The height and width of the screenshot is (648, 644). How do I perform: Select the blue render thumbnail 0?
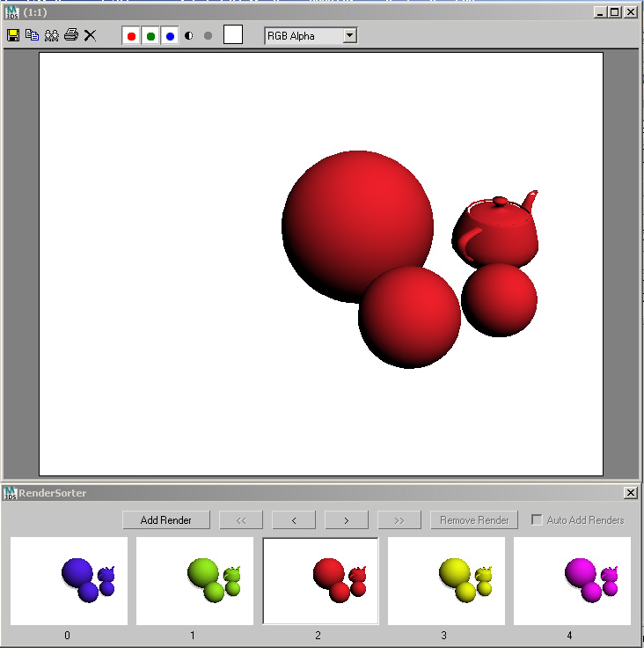pyautogui.click(x=69, y=581)
